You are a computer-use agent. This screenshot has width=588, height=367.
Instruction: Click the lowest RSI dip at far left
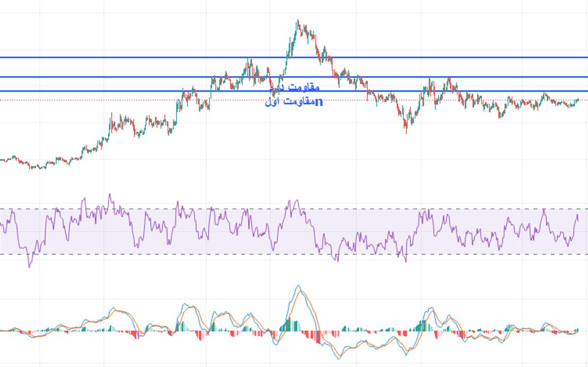point(29,266)
